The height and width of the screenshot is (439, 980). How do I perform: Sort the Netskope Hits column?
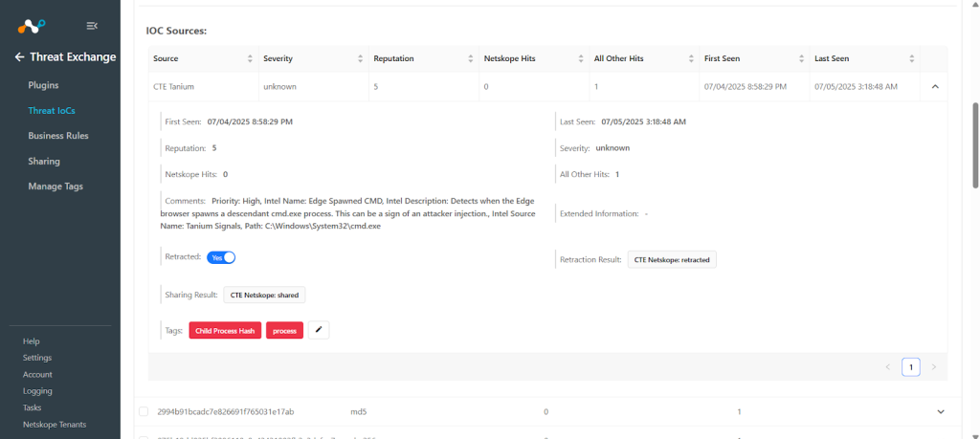click(581, 58)
